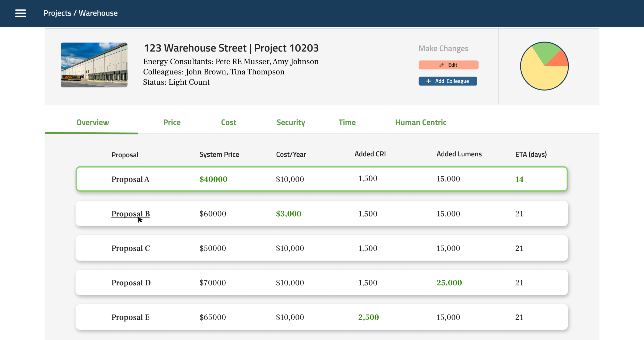Select the Proposal D row label
Screen dimensions: 644x340
[131, 283]
